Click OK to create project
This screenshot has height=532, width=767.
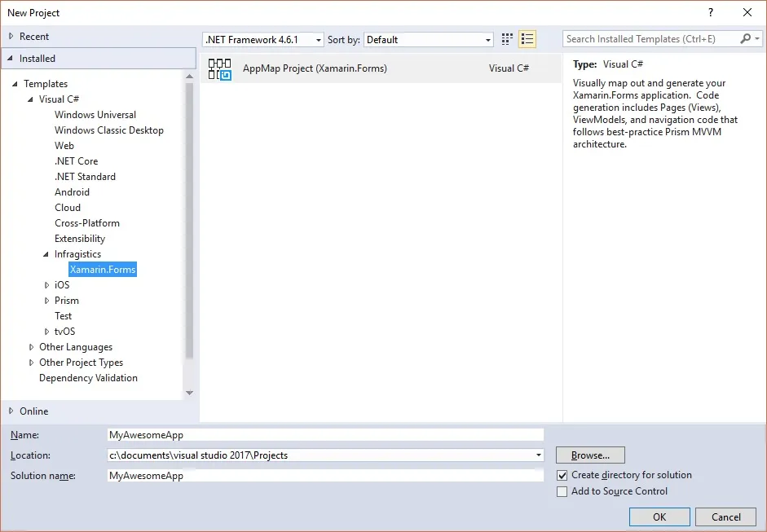659,517
